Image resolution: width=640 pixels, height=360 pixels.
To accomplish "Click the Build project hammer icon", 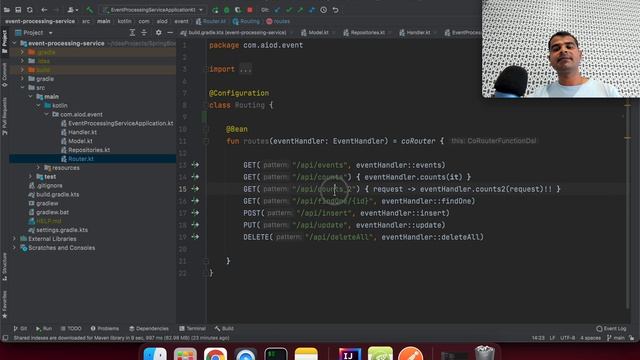I will point(89,10).
